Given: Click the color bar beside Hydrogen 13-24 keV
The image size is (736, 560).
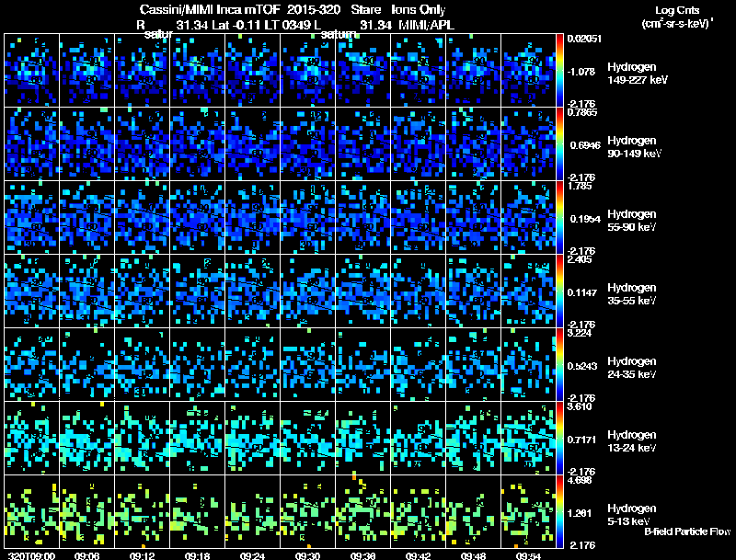Looking at the screenshot, I should [x=559, y=439].
